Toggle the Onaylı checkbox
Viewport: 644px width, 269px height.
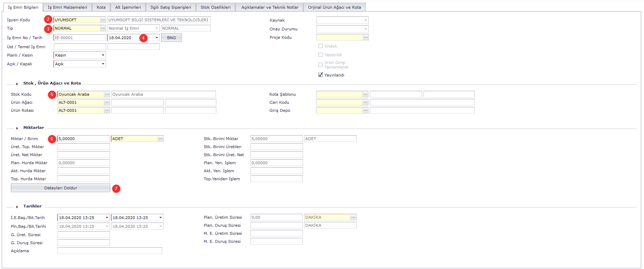[320, 46]
